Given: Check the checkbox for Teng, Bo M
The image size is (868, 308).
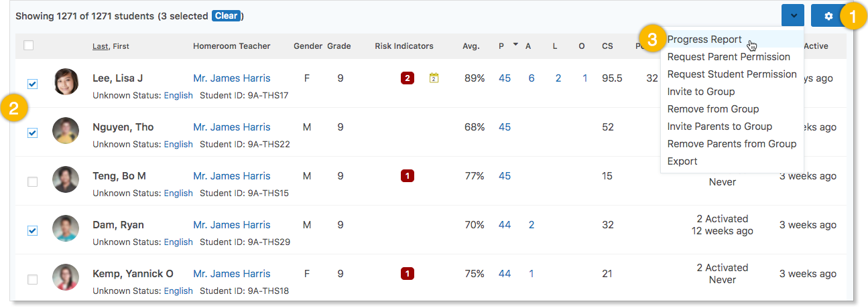Looking at the screenshot, I should click(32, 182).
